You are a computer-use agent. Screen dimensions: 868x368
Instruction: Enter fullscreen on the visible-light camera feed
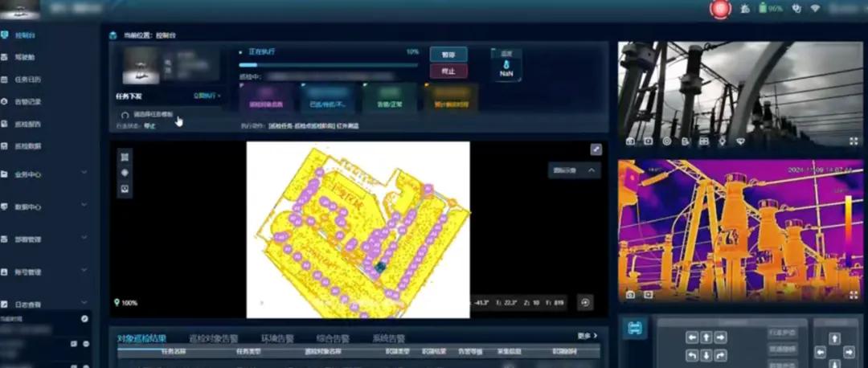tap(854, 141)
